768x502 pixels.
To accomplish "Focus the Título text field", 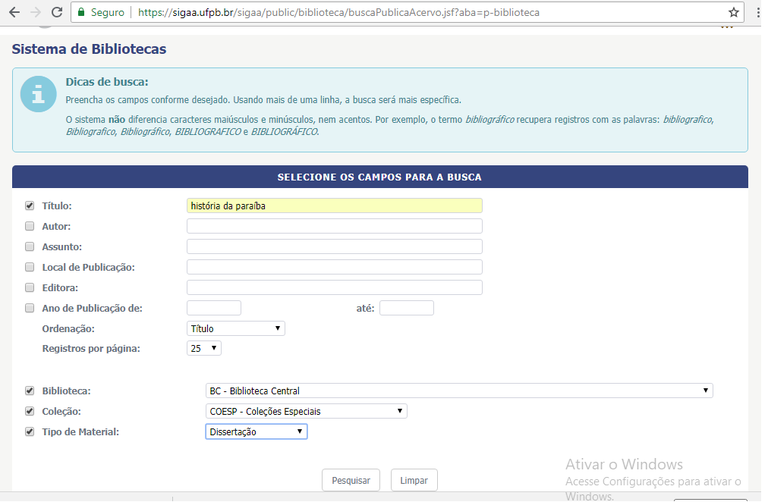I will pyautogui.click(x=334, y=206).
